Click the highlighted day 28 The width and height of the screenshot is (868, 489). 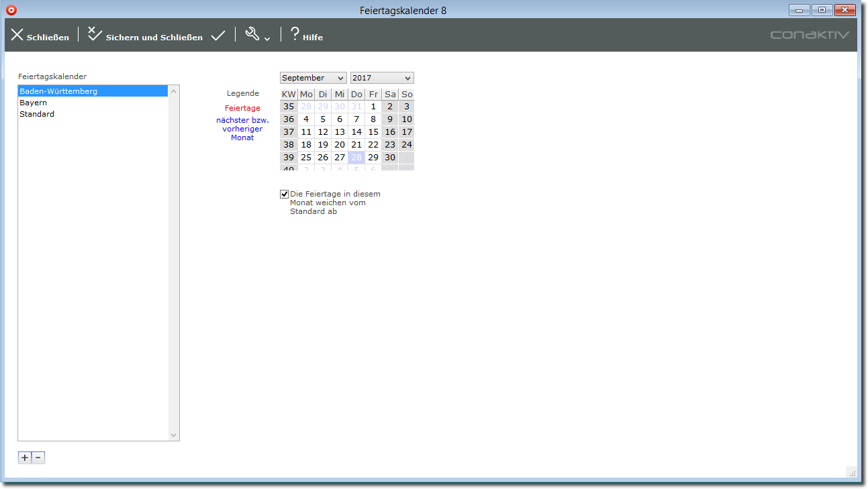pos(356,158)
